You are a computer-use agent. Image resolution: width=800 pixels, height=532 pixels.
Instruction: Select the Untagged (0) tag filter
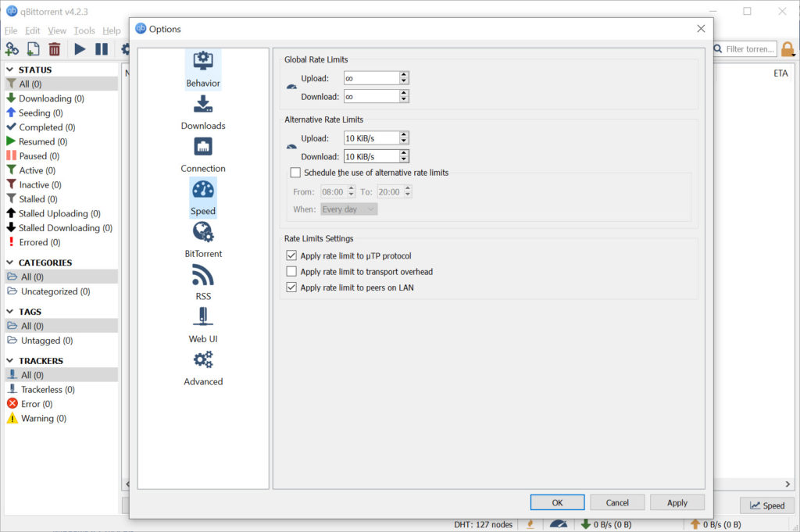coord(40,341)
